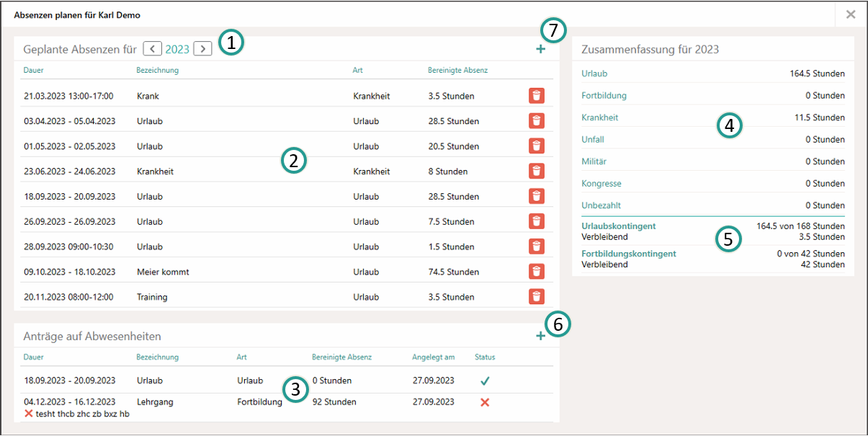Sort planned absences by Bereinigte Absenz column
Image resolution: width=868 pixels, height=436 pixels.
(x=457, y=71)
